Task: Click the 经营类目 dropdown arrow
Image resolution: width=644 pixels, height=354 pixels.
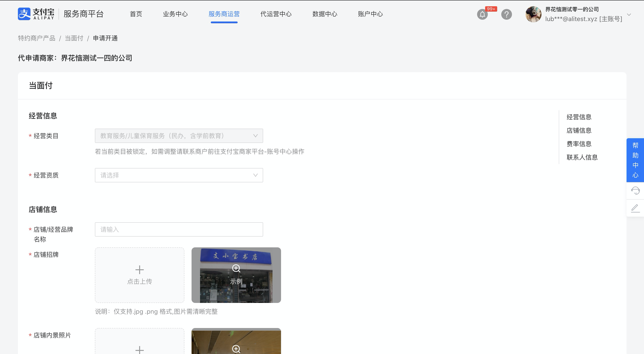Action: 255,136
